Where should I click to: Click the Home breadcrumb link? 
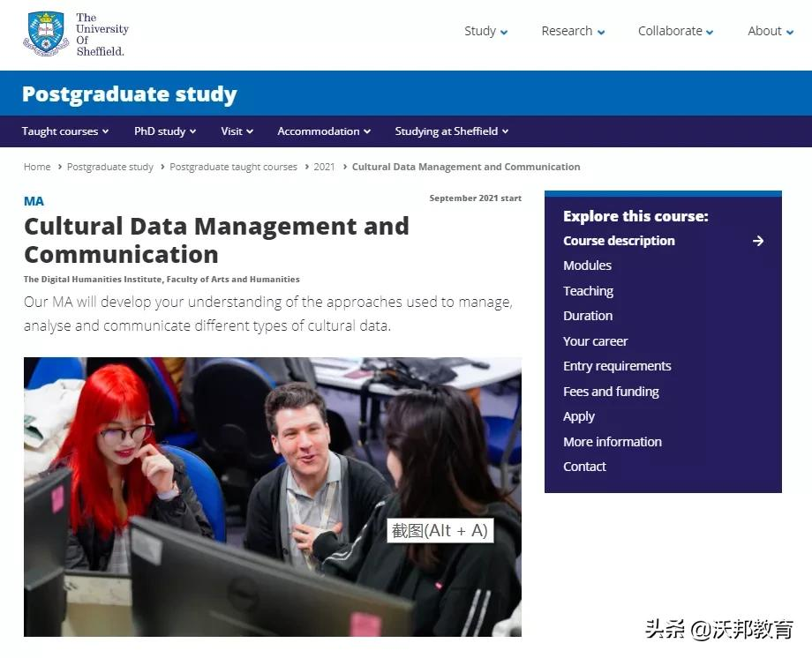37,167
